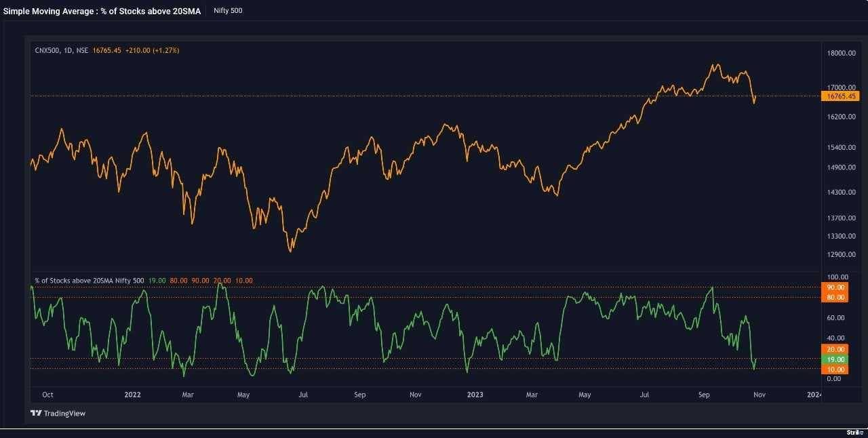Click the +210.00 (+1.27%) change value

[153, 51]
